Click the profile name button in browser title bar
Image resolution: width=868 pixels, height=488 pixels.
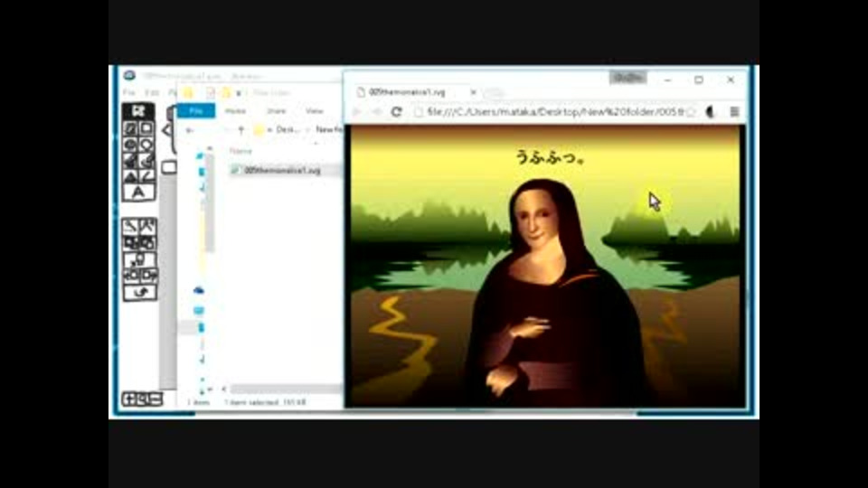tap(627, 78)
